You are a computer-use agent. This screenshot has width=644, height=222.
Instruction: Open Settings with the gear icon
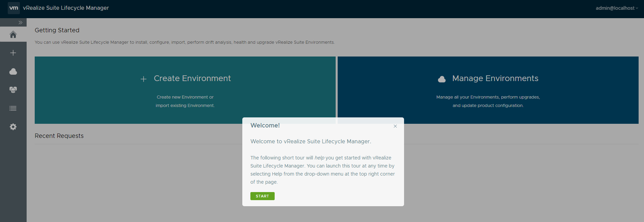pos(13,127)
